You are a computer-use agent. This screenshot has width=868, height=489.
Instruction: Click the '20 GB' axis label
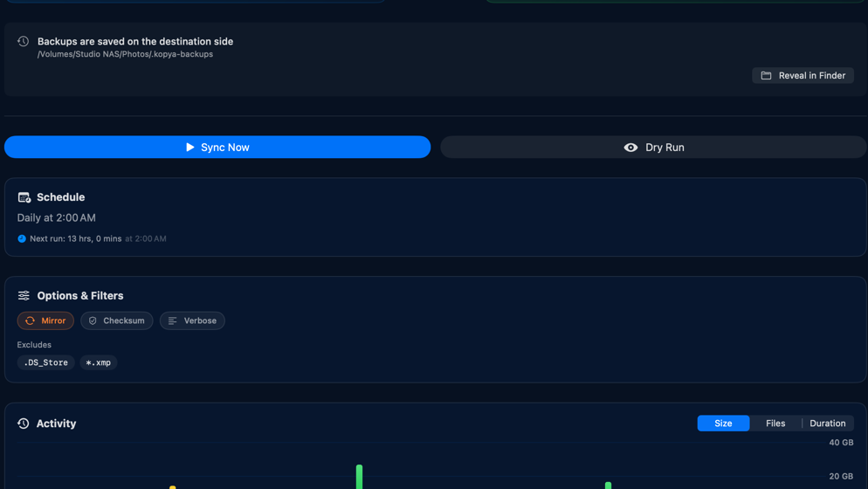coord(841,476)
